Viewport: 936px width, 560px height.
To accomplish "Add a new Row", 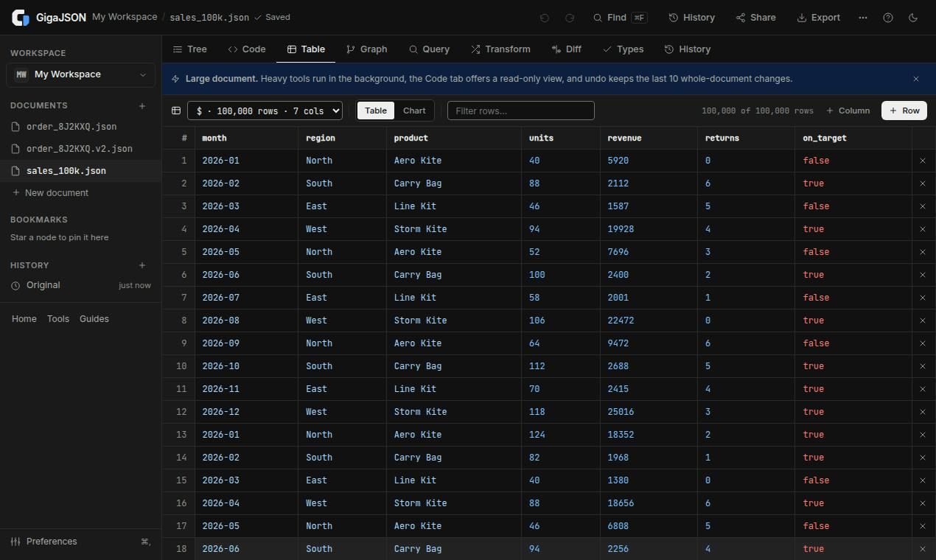I will point(904,111).
